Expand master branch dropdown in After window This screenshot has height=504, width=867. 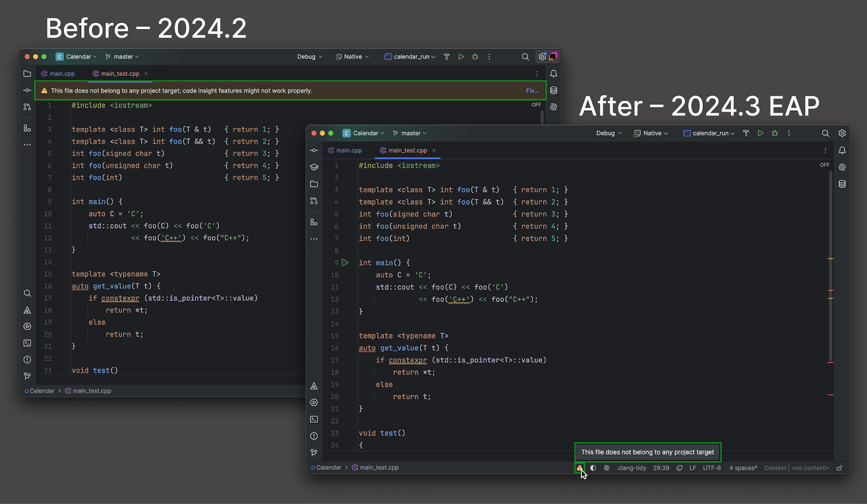point(410,133)
